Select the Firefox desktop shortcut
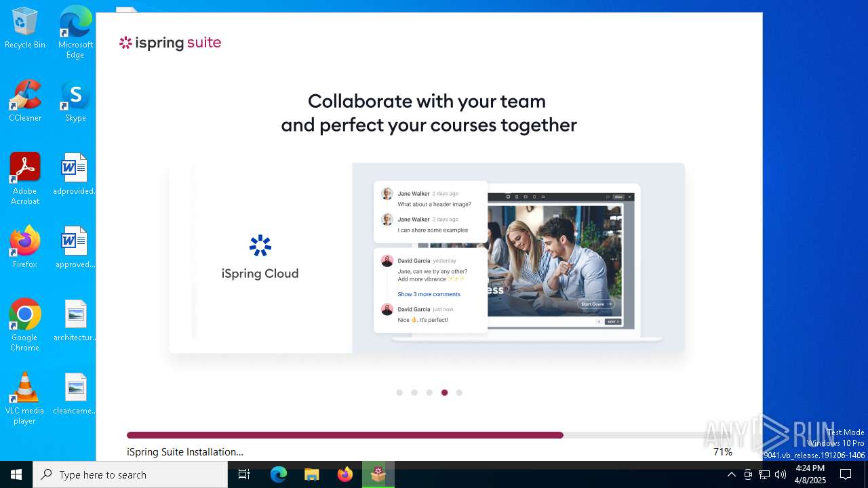The image size is (868, 488). point(25,247)
